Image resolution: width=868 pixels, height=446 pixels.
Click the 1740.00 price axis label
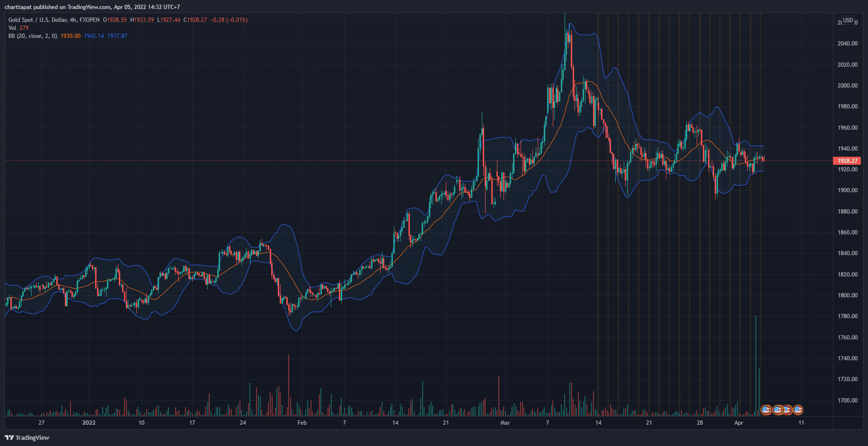click(x=848, y=358)
